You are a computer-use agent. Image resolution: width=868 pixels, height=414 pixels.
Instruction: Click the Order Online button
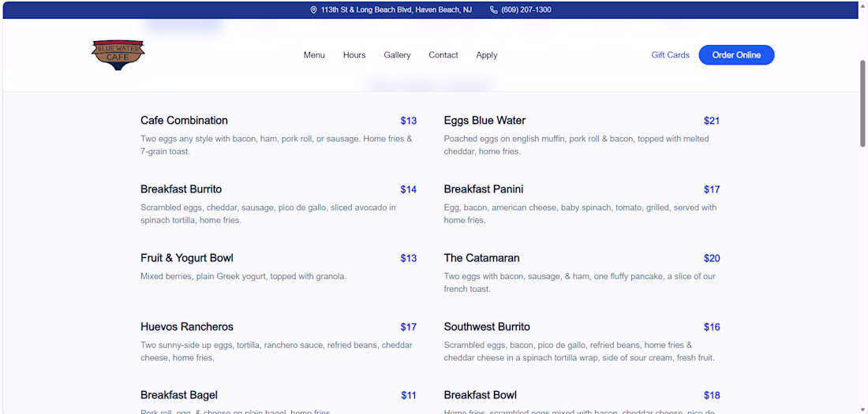(x=736, y=54)
